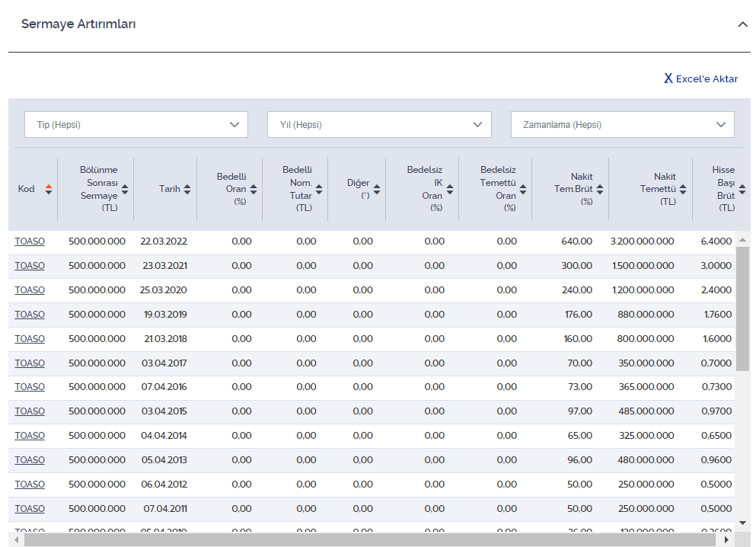Sort by the Tarih column arrows
This screenshot has width=756, height=547.
(187, 189)
